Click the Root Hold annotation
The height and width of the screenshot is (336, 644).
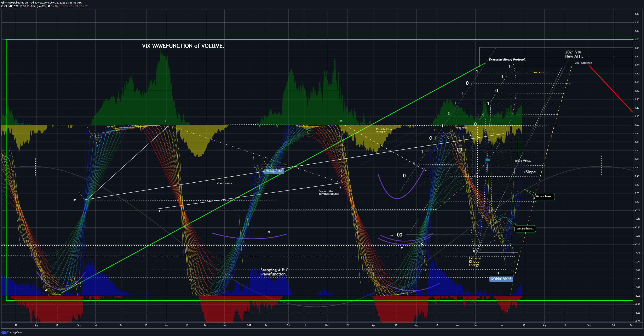[x=461, y=127]
